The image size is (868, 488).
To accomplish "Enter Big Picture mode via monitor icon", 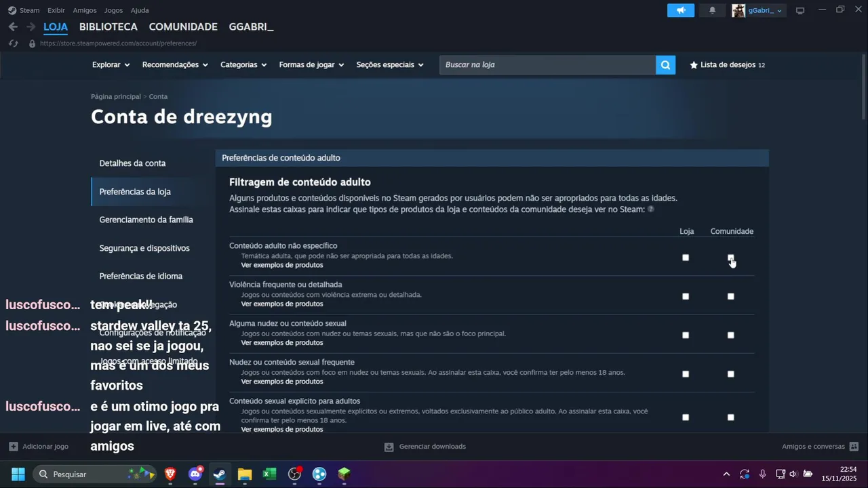I will (x=800, y=10).
